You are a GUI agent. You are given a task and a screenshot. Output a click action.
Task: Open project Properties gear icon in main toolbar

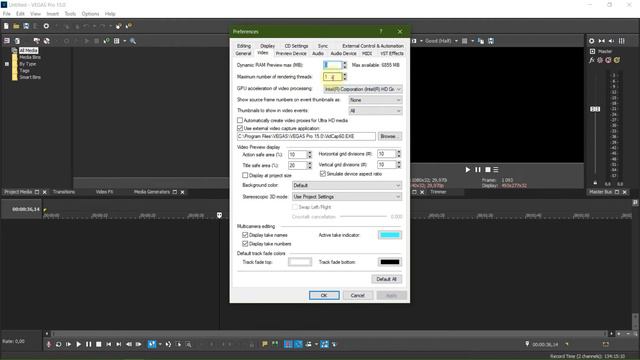(x=46, y=26)
